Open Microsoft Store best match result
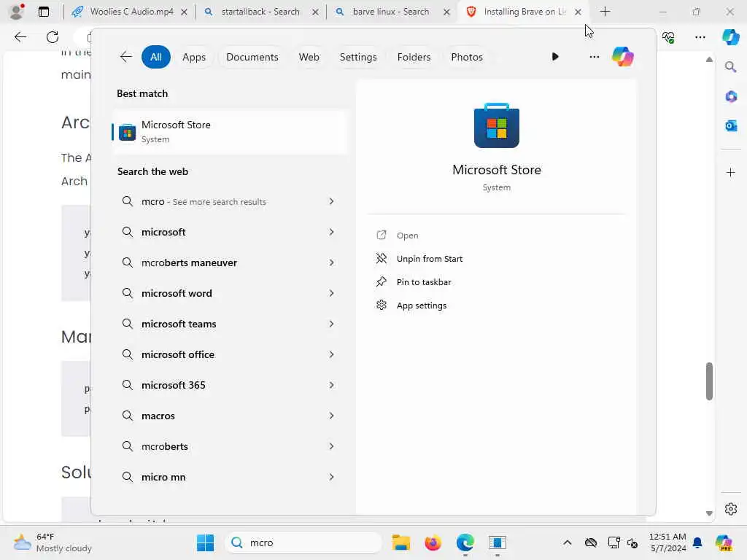This screenshot has width=747, height=560. point(230,131)
